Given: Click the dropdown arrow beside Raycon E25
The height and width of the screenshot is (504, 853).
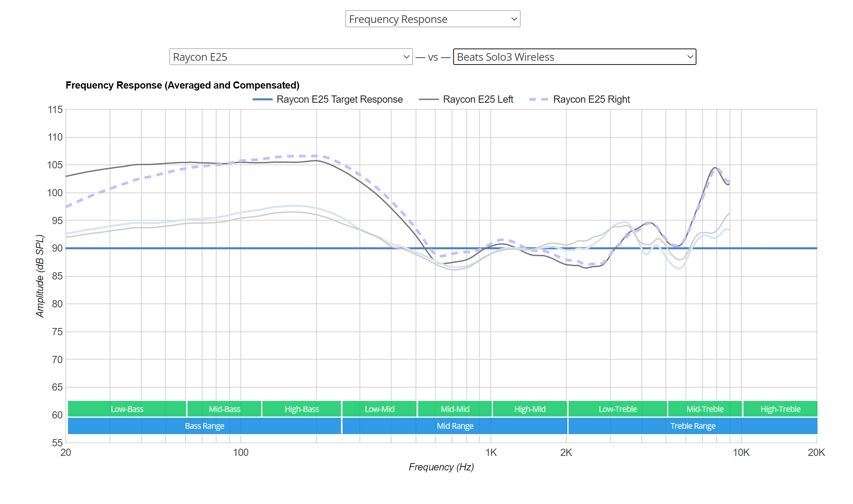Looking at the screenshot, I should [405, 57].
